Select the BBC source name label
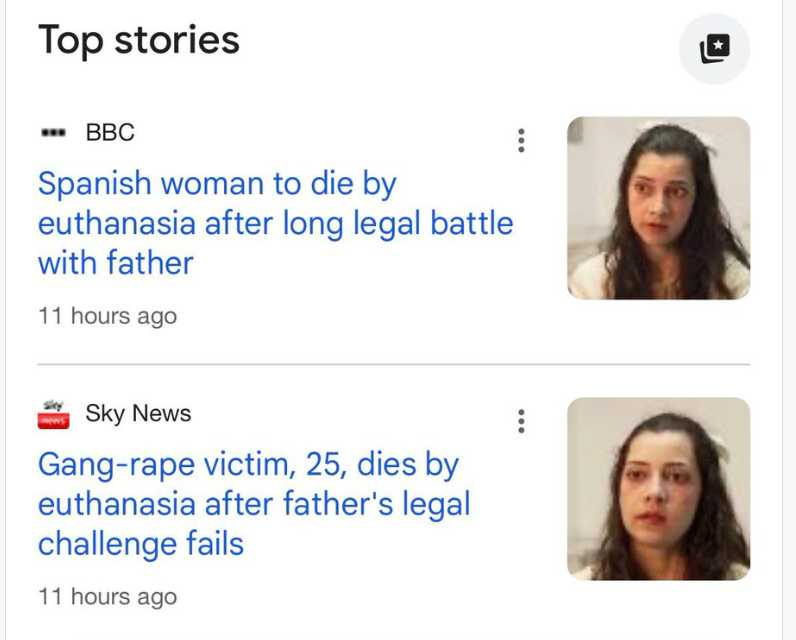Viewport: 796px width, 640px height. (x=110, y=132)
